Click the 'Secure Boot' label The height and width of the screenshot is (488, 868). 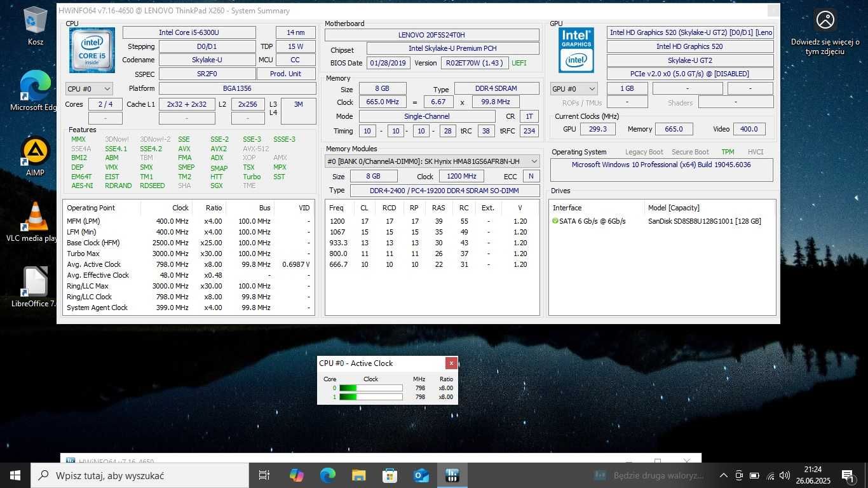click(691, 152)
